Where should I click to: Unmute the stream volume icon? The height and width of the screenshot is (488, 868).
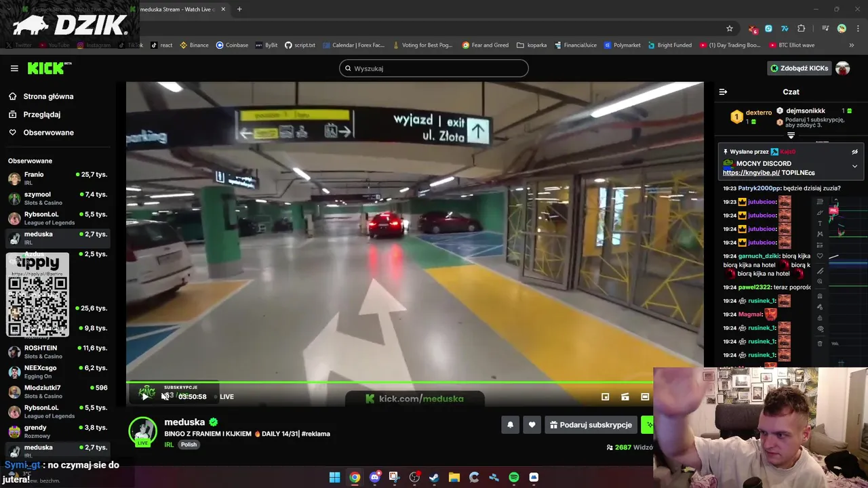[165, 396]
